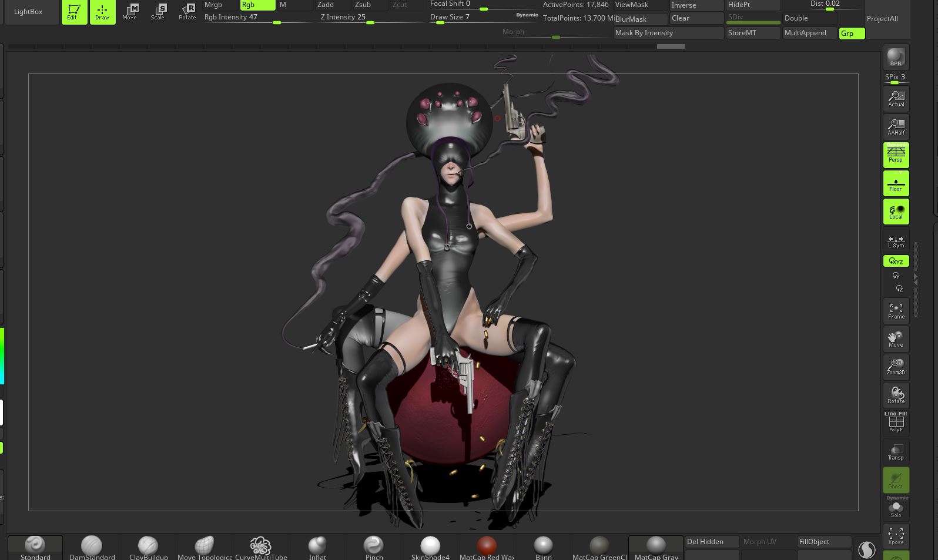Viewport: 938px width, 560px height.
Task: Turn on Zadd sculpt mode
Action: pyautogui.click(x=333, y=5)
